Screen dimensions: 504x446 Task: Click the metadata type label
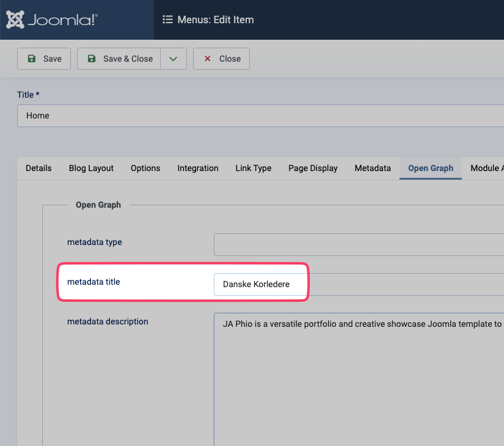pyautogui.click(x=95, y=242)
